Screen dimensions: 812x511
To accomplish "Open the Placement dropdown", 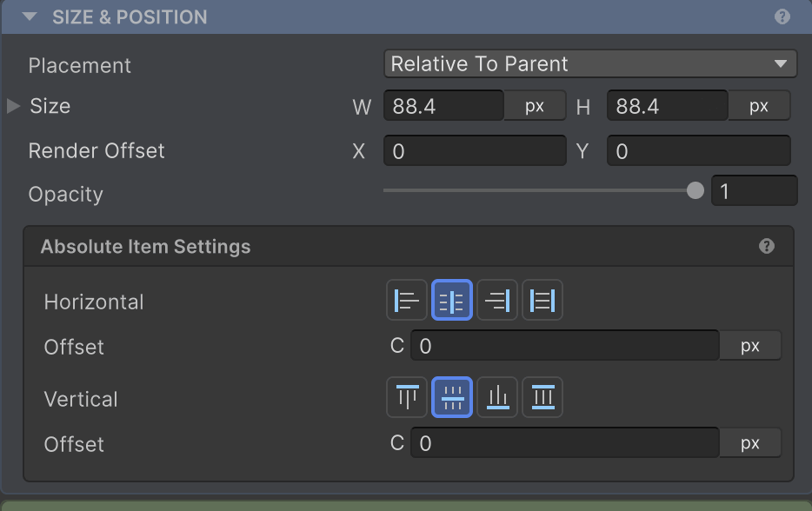I will pyautogui.click(x=590, y=63).
